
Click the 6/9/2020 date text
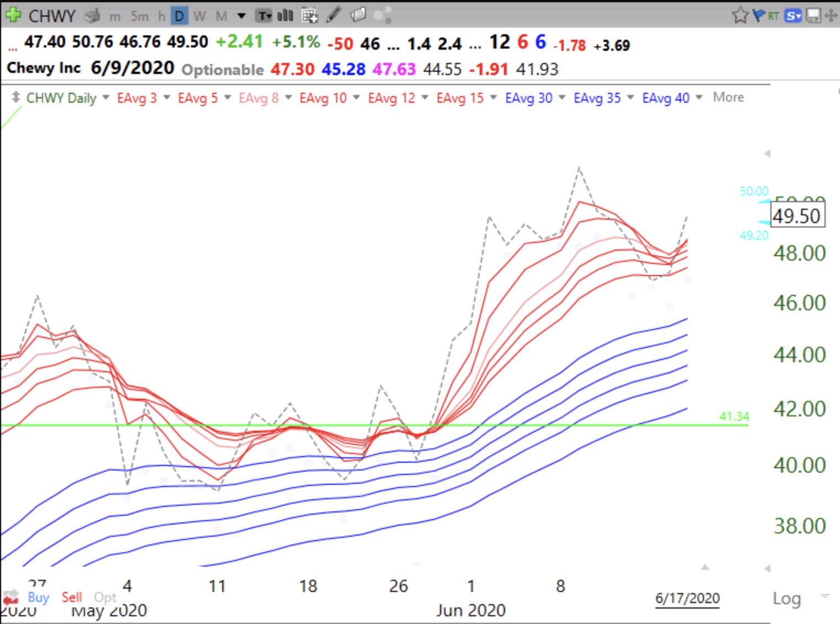(x=133, y=68)
